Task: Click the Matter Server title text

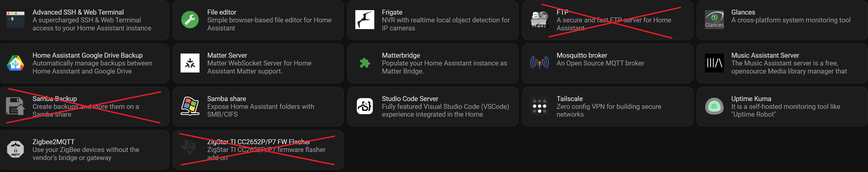Action: (x=227, y=55)
